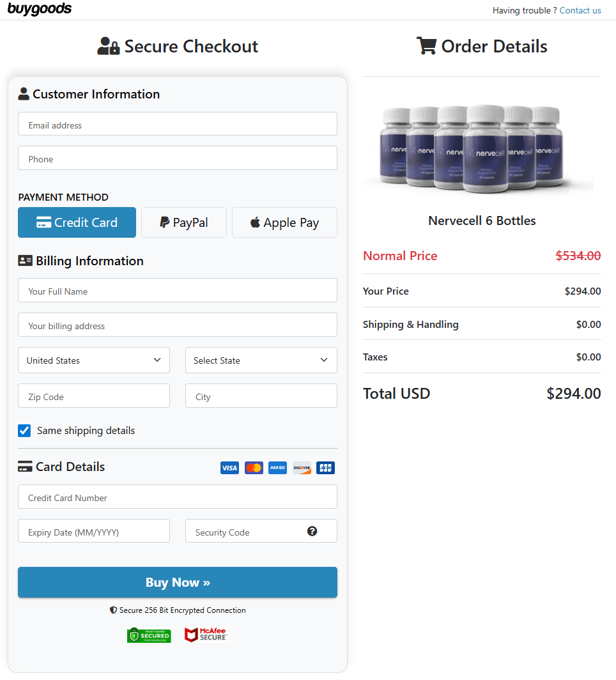The image size is (616, 680).
Task: Open the Select State dropdown
Action: click(261, 360)
